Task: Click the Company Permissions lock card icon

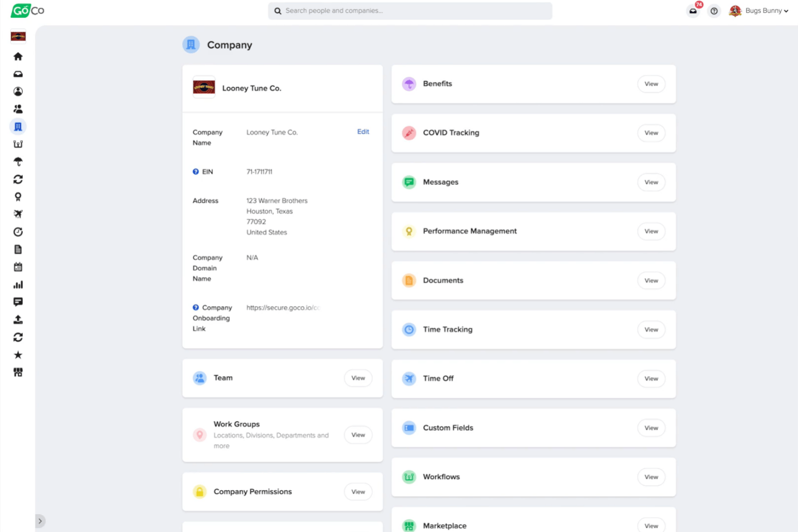Action: point(200,492)
